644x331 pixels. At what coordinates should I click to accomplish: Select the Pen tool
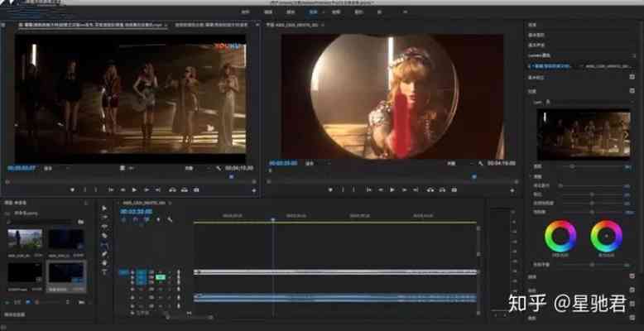tap(104, 254)
